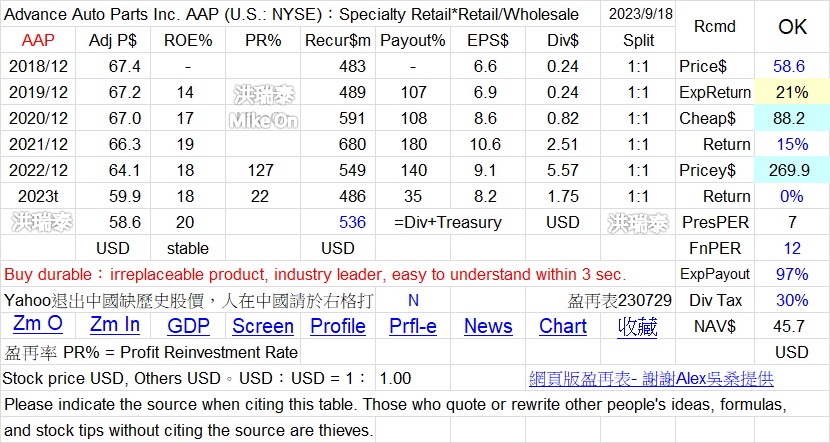The height and width of the screenshot is (443, 830).
Task: Select the date cell 2023/9/18
Action: [x=638, y=14]
